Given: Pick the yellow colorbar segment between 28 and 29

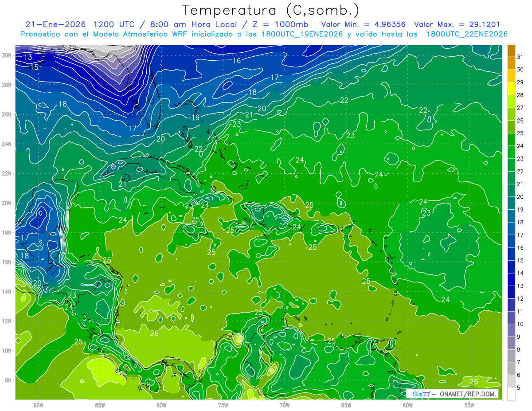Looking at the screenshot, I should [x=511, y=89].
